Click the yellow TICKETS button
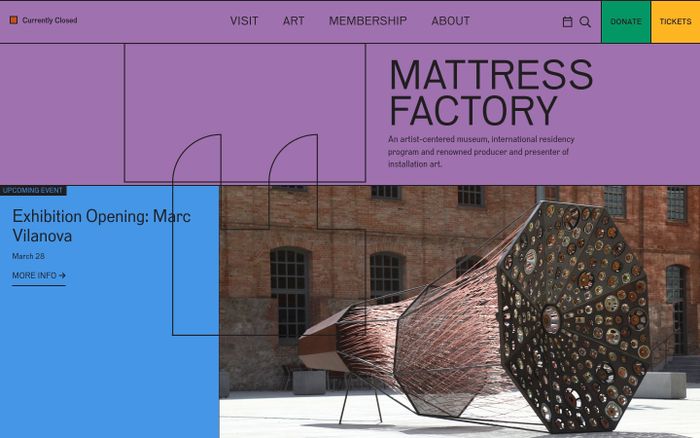 point(675,21)
